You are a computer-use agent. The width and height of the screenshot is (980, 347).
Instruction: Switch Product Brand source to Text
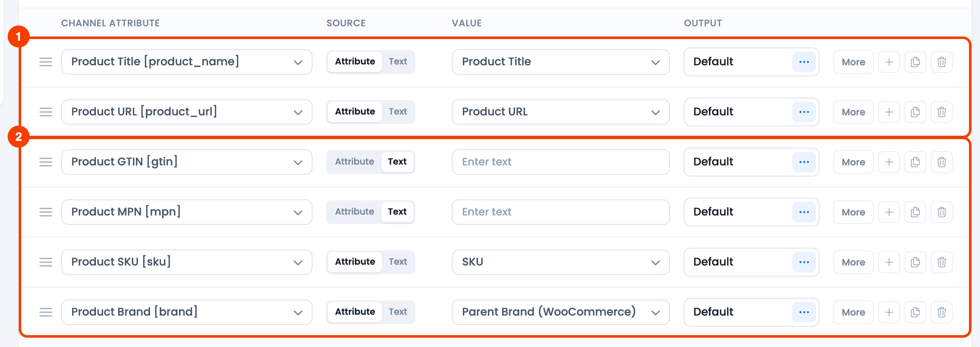coord(398,312)
